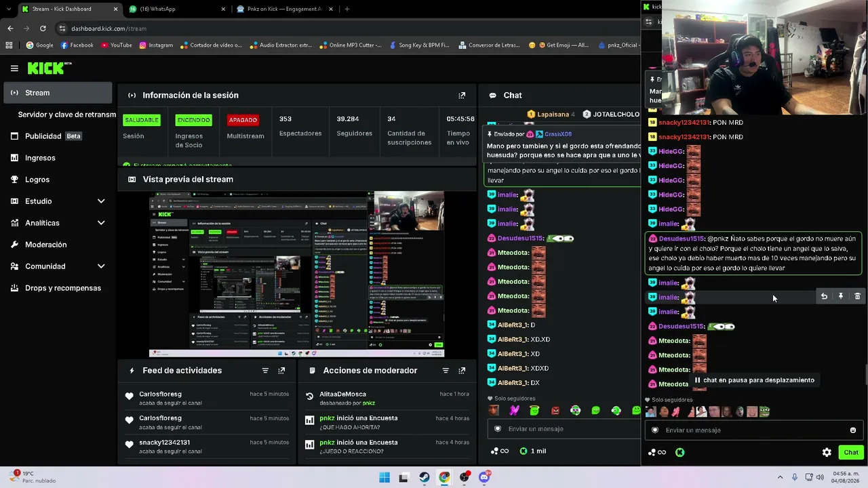Open emoji picker in popout chat input
The height and width of the screenshot is (488, 868).
coord(853,430)
